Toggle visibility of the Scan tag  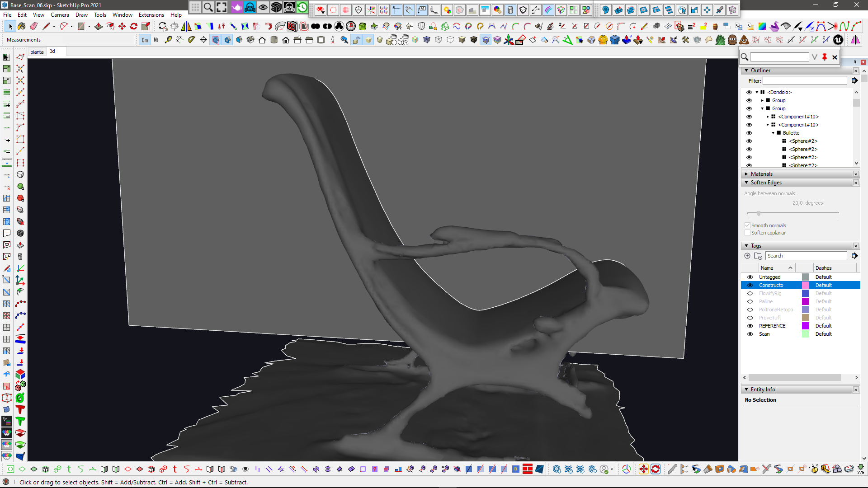[x=750, y=334]
